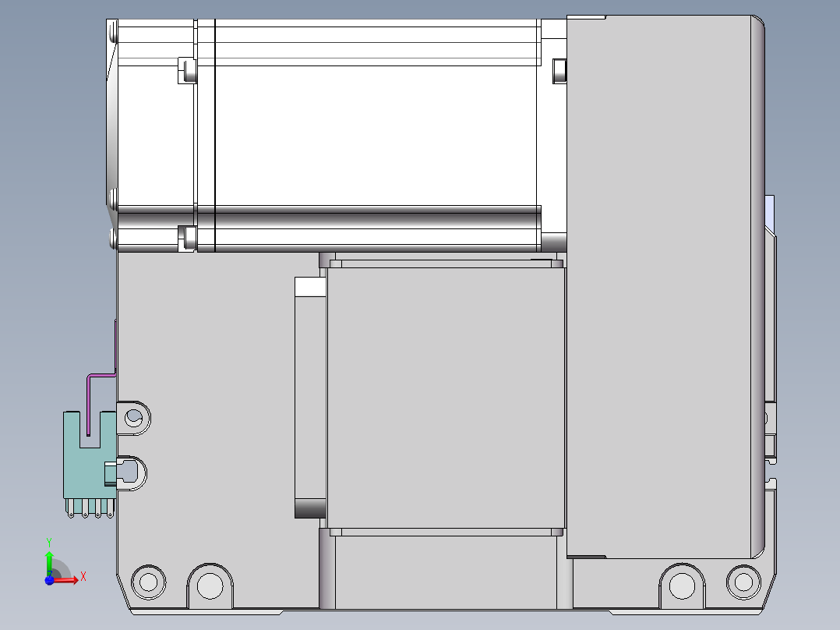Select the sensor connector pins
The height and width of the screenshot is (630, 840).
90,508
